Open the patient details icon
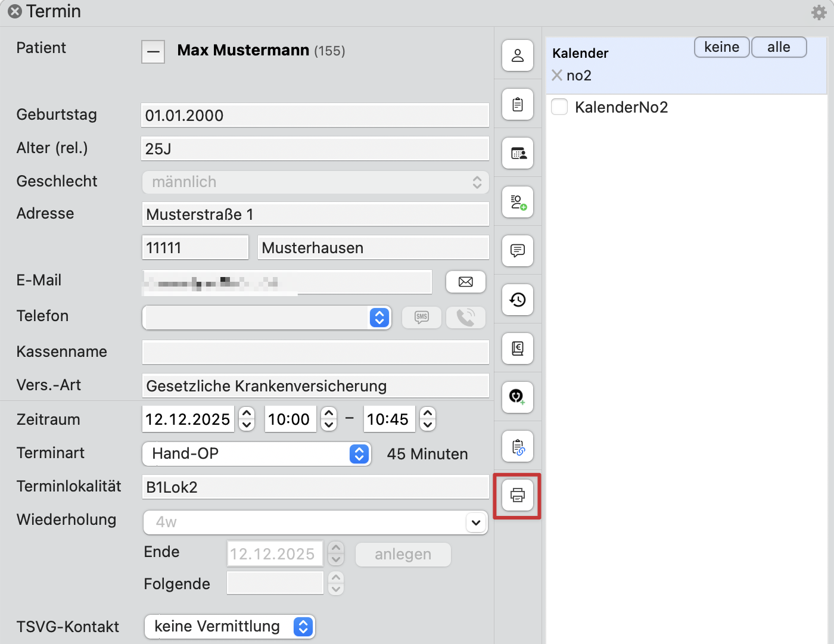This screenshot has height=644, width=834. point(517,55)
